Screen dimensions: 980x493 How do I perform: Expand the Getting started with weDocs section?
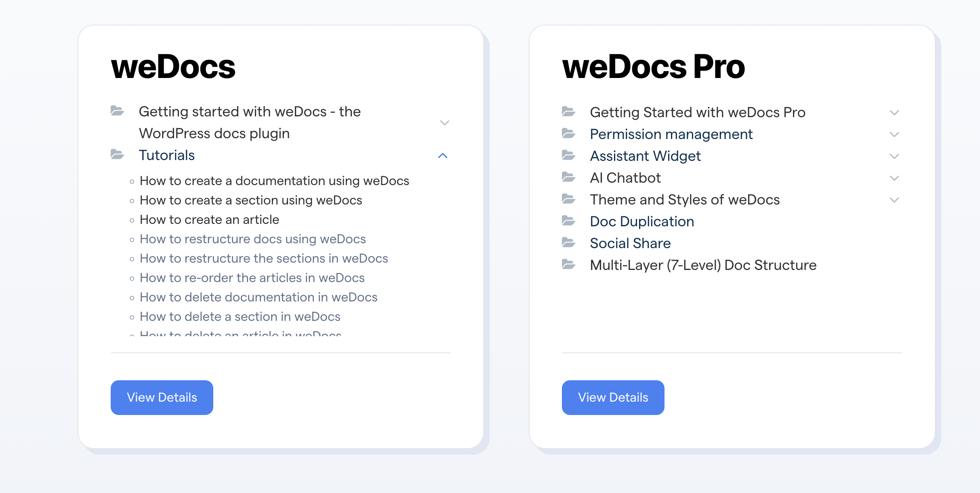[444, 122]
